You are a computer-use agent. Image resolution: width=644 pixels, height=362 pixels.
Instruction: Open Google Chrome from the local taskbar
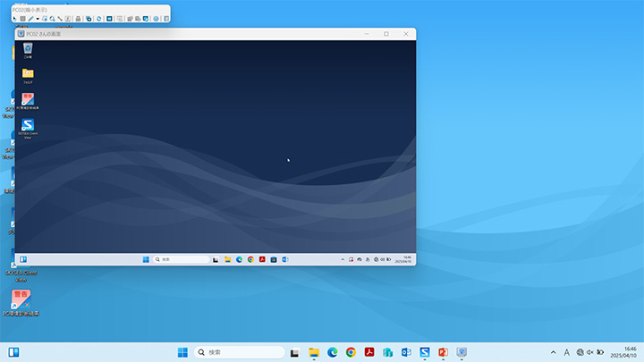coord(351,352)
